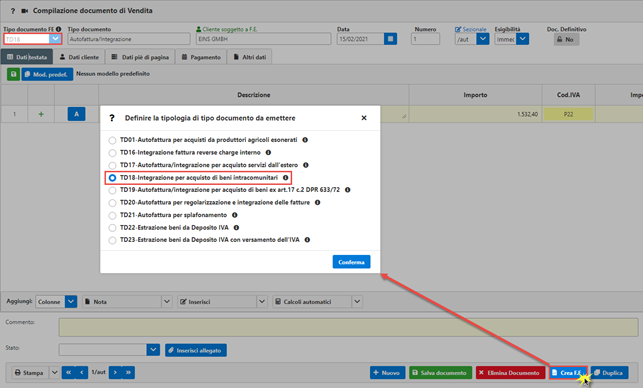Switch to Dati testata tab

click(x=27, y=57)
